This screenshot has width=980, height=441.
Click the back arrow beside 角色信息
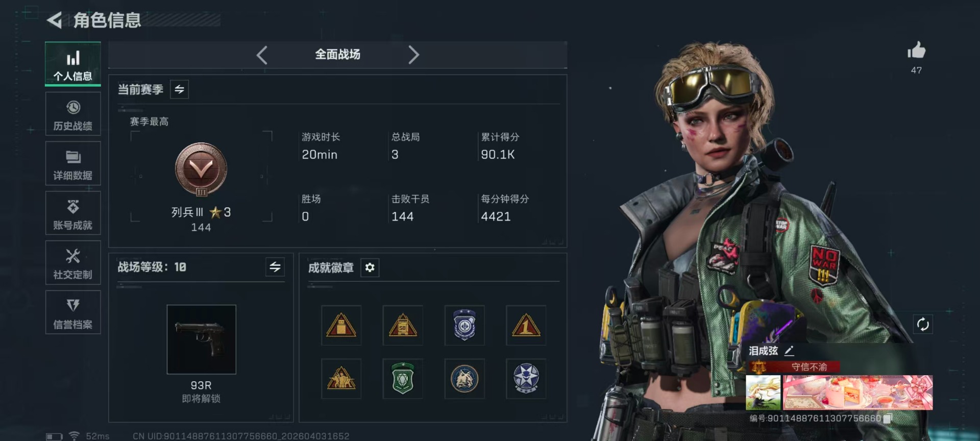pos(54,20)
